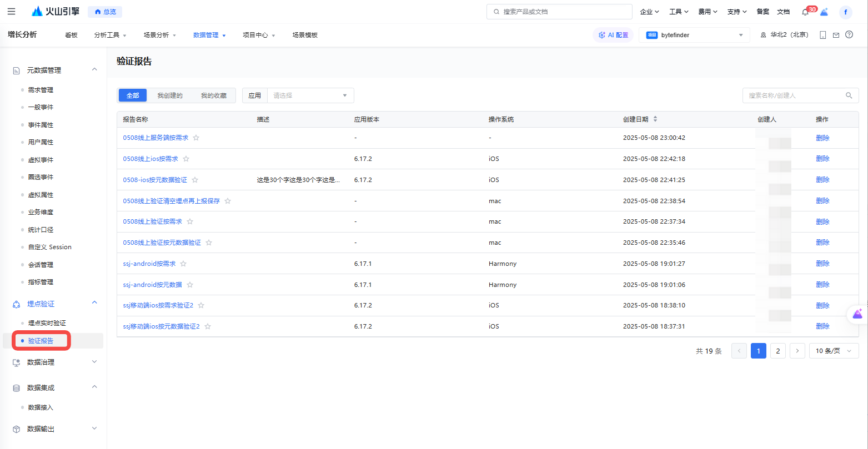Open 埋点实时验证 in the sidebar
Image resolution: width=868 pixels, height=449 pixels.
point(47,323)
